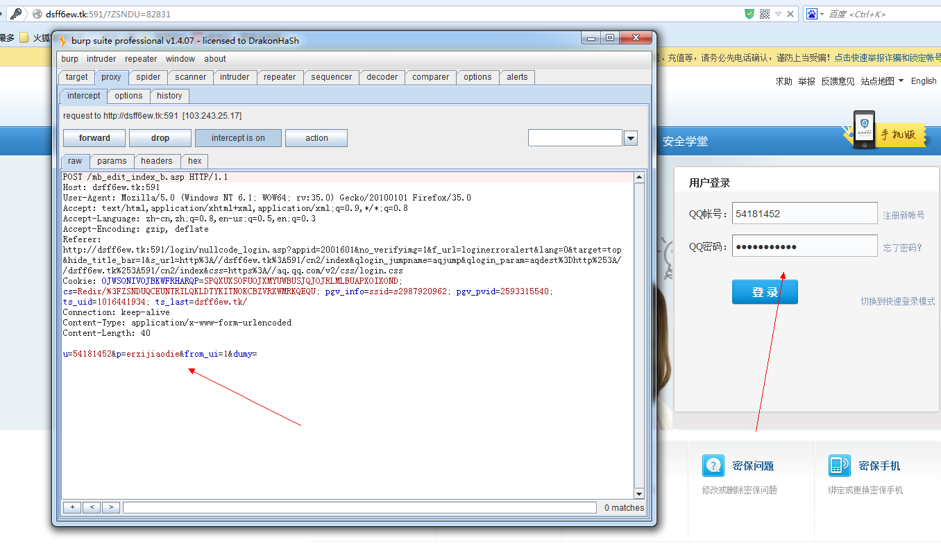Click the next match arrow button
941x560 pixels.
tap(111, 507)
